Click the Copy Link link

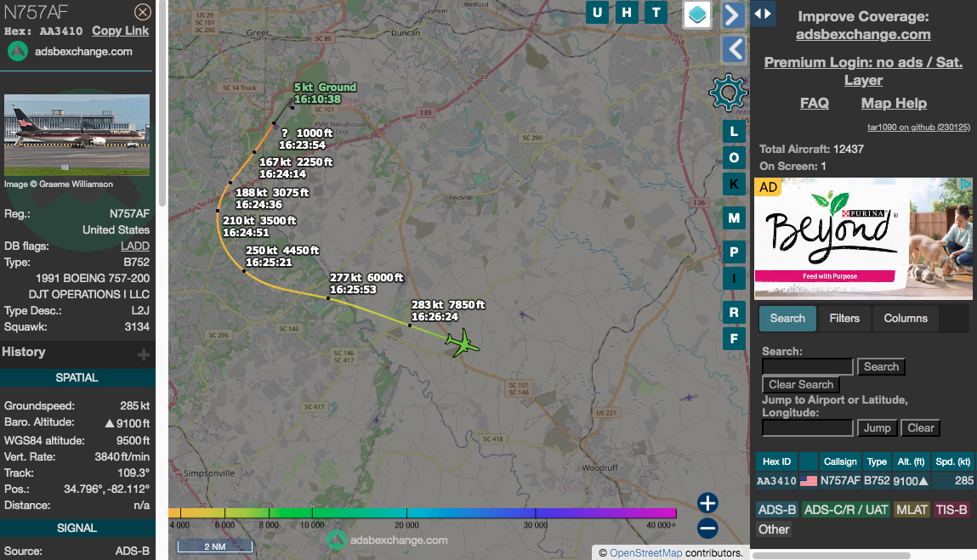pyautogui.click(x=120, y=31)
